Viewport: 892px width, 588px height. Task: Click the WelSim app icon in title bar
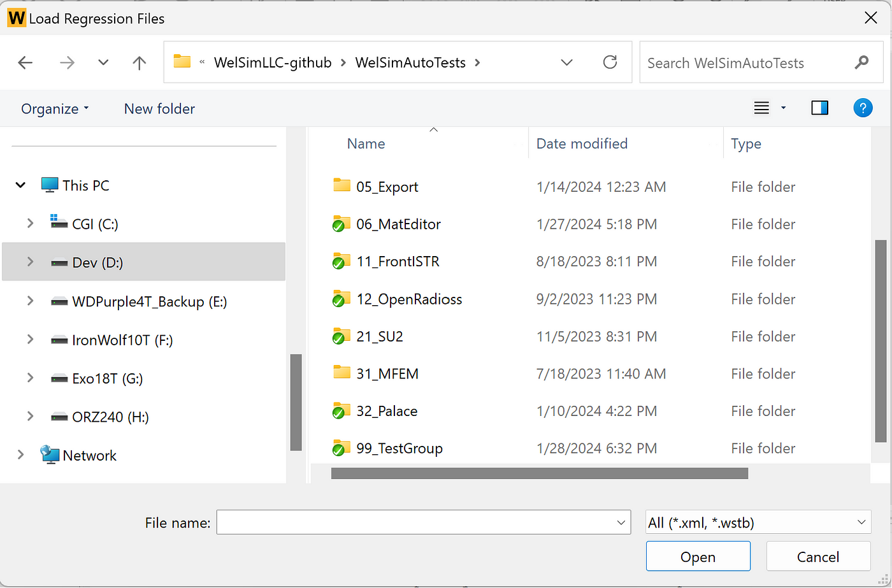tap(17, 18)
